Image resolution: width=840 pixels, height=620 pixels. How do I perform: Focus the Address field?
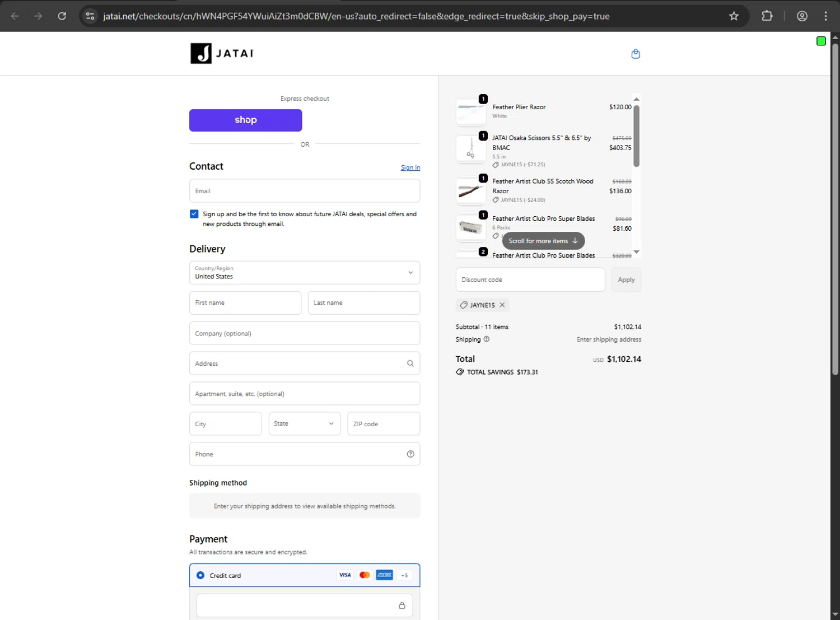click(x=305, y=363)
